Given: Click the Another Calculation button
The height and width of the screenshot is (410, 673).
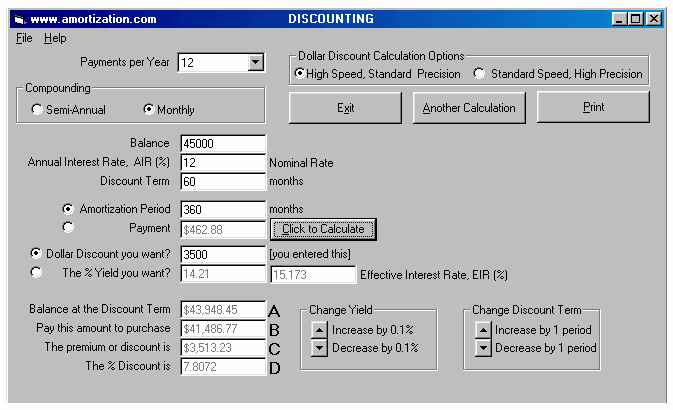Looking at the screenshot, I should pos(469,108).
